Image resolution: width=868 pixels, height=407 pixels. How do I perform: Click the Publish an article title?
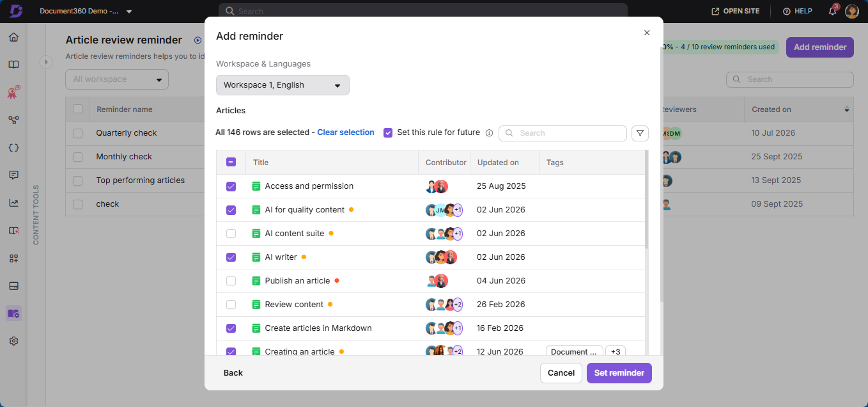[298, 281]
